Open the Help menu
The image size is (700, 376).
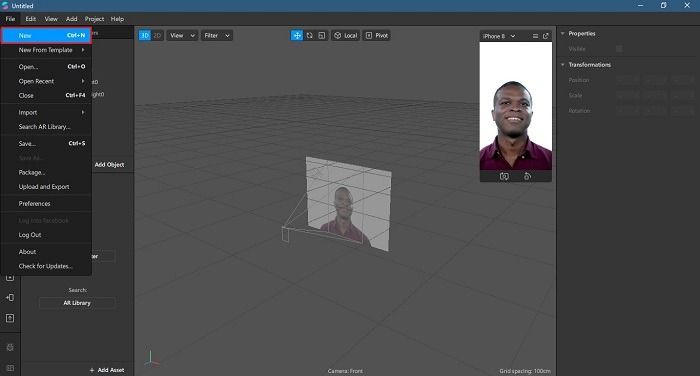(117, 19)
